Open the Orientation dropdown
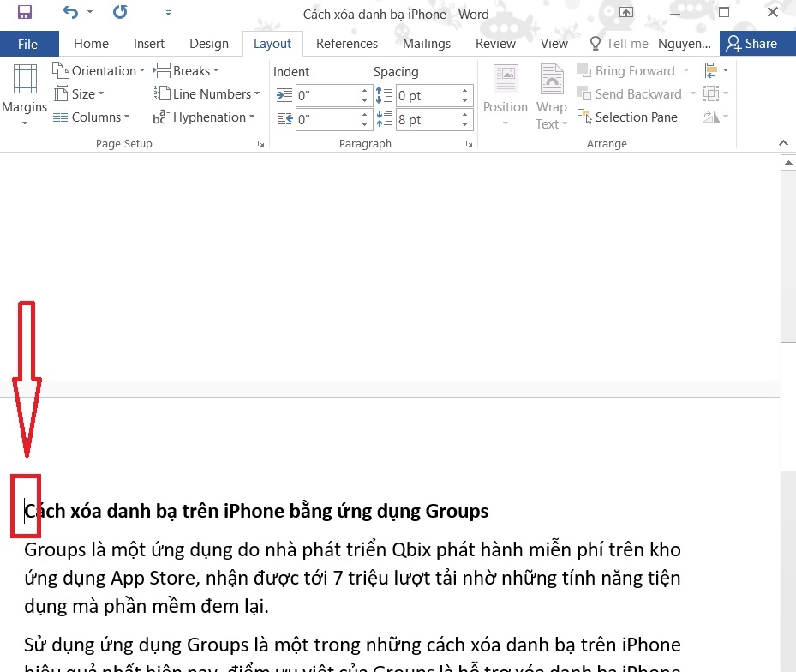This screenshot has height=672, width=796. point(99,70)
